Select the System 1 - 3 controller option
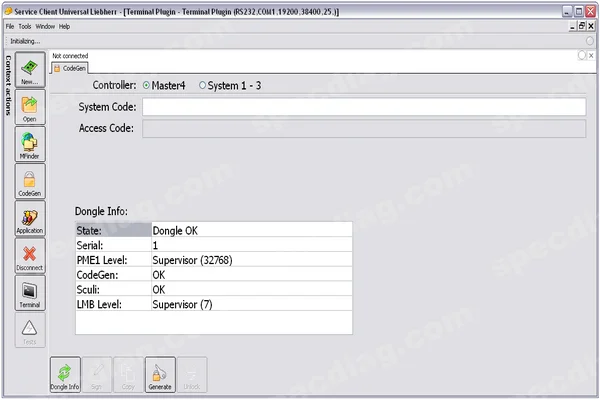The height and width of the screenshot is (400, 600). tap(202, 85)
